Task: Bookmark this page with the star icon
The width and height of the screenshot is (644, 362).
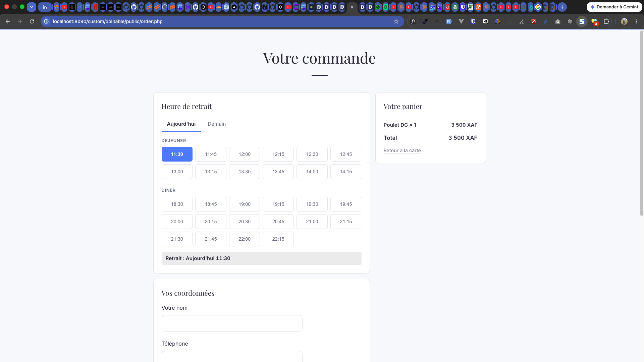Action: [396, 21]
